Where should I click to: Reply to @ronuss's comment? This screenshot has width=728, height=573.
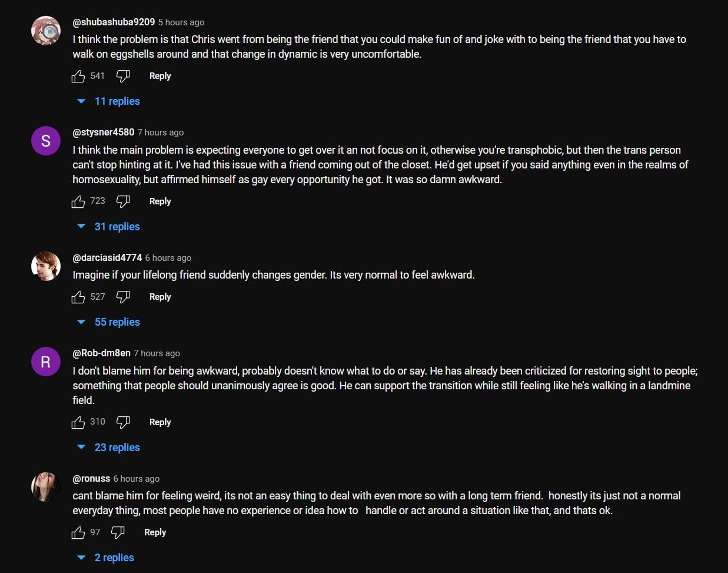tap(155, 532)
